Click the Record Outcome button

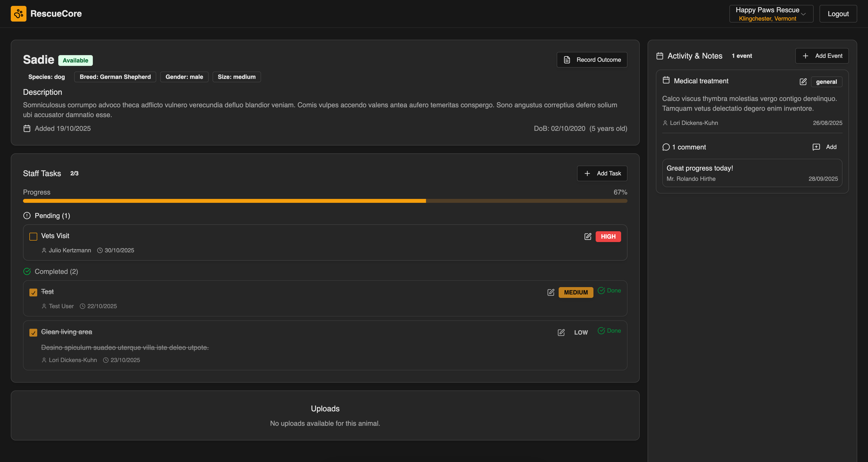tap(592, 60)
